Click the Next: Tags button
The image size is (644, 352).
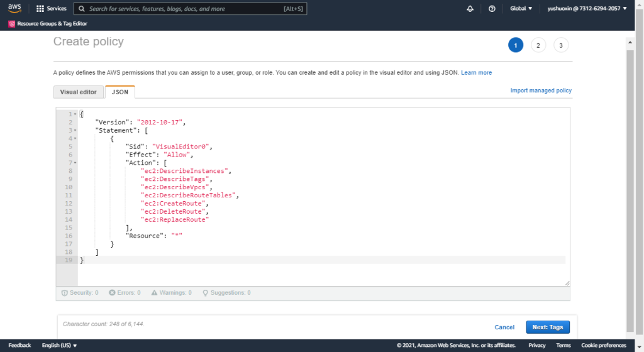point(547,327)
